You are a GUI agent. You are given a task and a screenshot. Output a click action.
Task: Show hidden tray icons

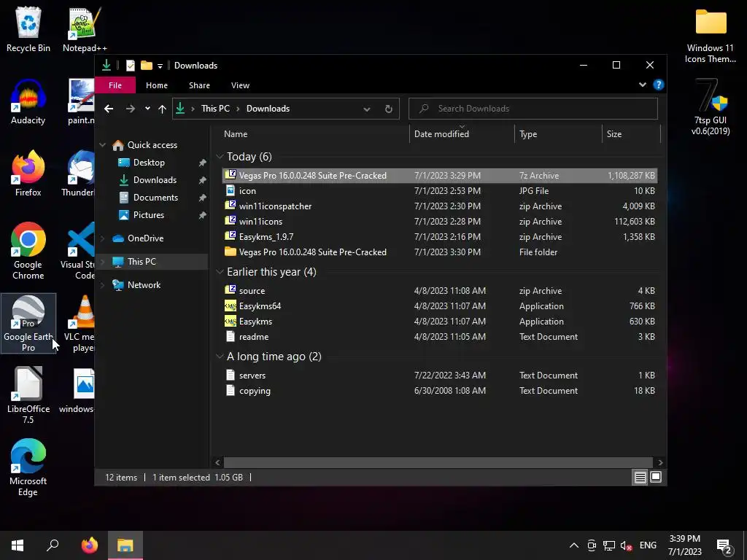tap(574, 545)
